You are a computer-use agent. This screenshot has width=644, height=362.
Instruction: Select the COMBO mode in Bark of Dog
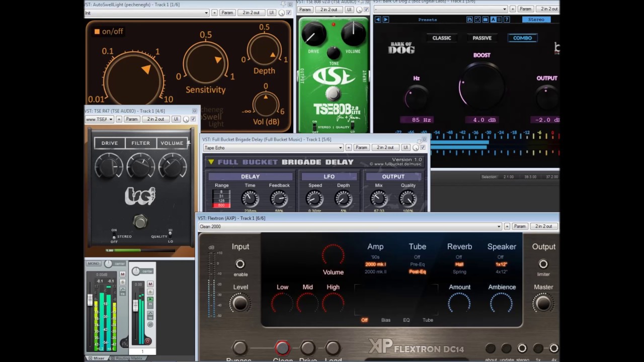point(522,38)
